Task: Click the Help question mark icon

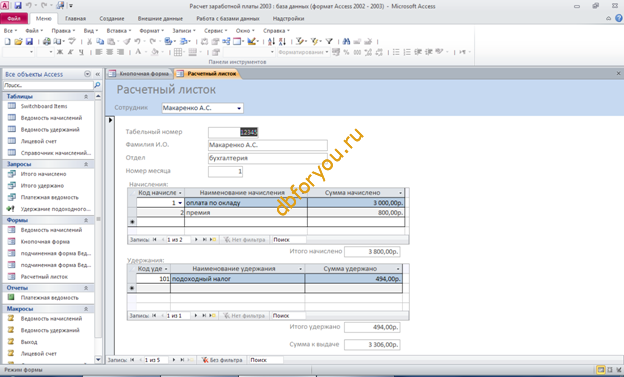Action: click(619, 18)
